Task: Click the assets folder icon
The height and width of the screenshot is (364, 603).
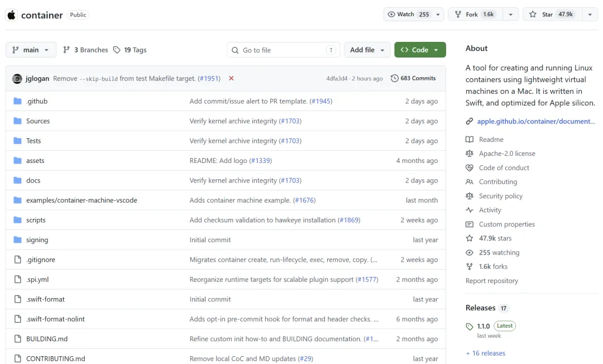Action: point(17,160)
